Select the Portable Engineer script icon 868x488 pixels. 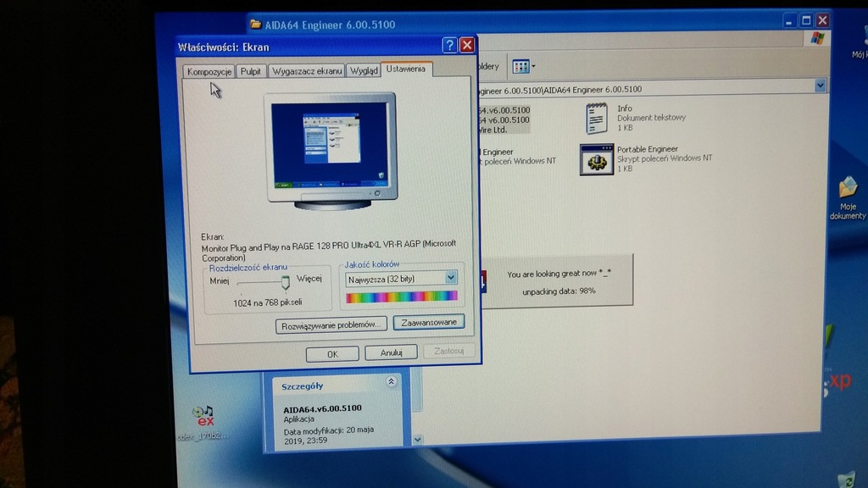click(x=596, y=160)
